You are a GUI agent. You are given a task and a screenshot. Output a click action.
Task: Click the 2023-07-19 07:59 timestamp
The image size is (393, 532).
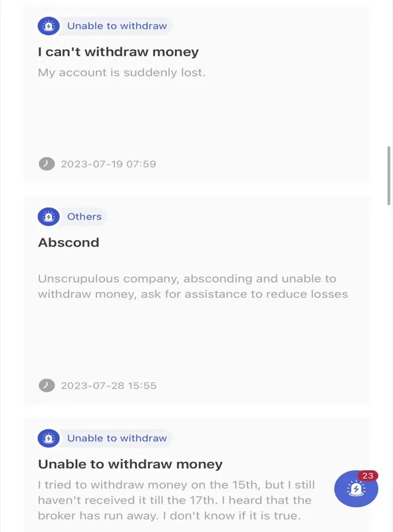[x=108, y=164]
